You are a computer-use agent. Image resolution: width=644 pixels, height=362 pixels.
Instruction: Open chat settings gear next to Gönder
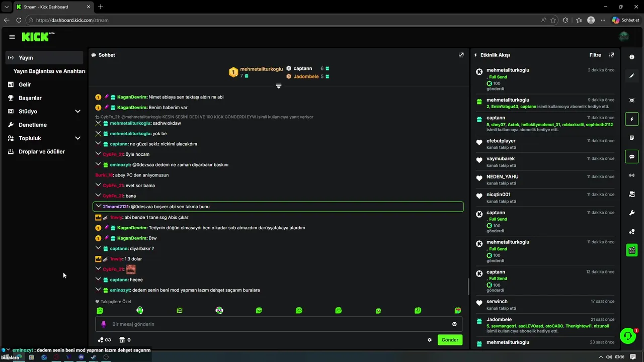pyautogui.click(x=430, y=340)
